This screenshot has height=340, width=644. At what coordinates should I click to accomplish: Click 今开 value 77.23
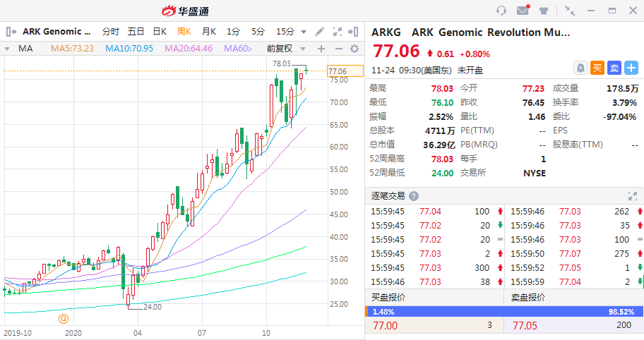pos(533,88)
